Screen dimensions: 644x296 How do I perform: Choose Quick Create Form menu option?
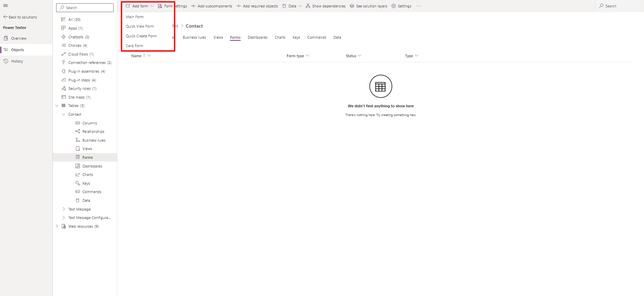tap(141, 36)
